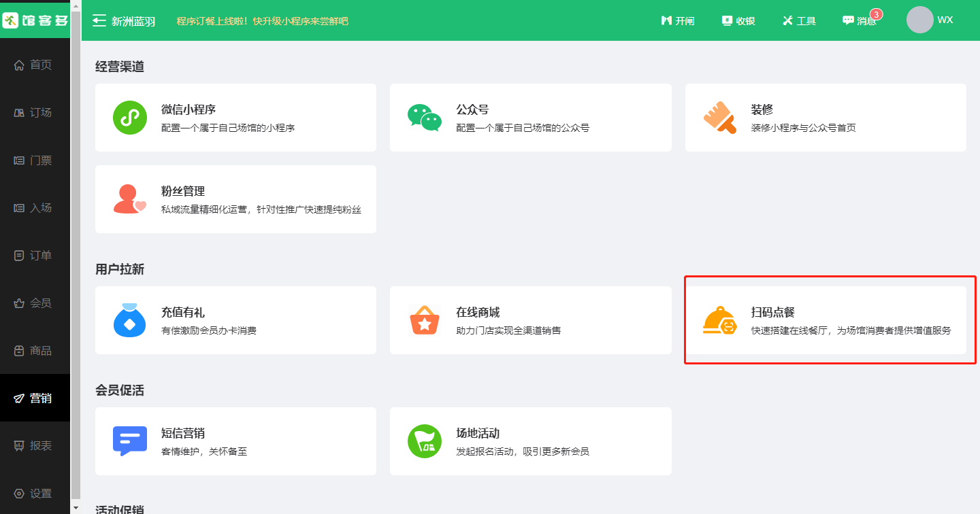Open the 在线商城 shopping basket icon
980x514 pixels.
click(x=425, y=320)
